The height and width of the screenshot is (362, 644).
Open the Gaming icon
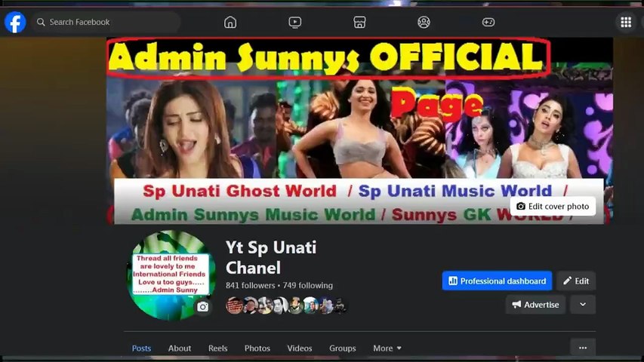pos(488,22)
